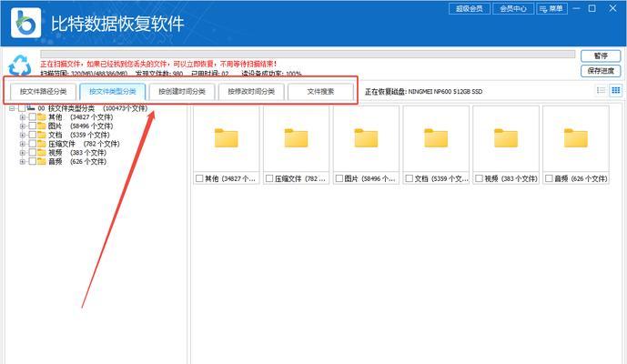Check the 视频 tree row checkbox

33,152
